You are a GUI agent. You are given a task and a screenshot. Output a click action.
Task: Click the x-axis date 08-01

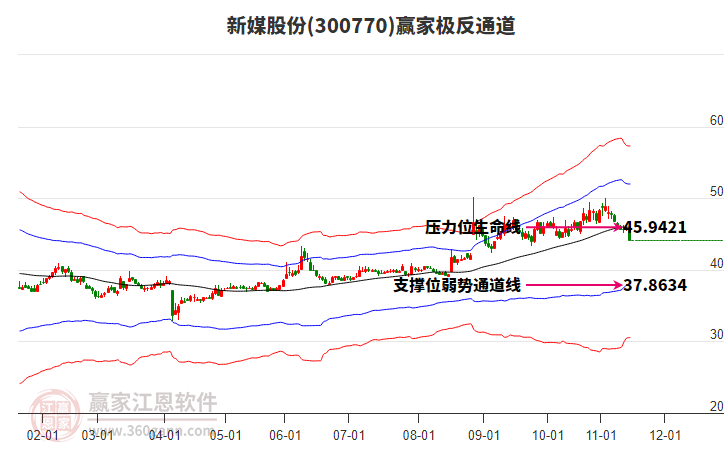click(419, 436)
